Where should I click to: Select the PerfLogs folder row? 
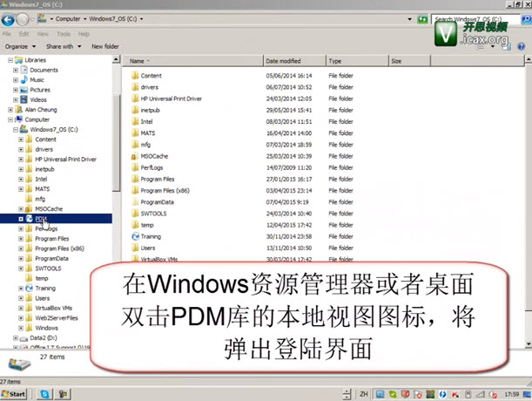coord(152,167)
